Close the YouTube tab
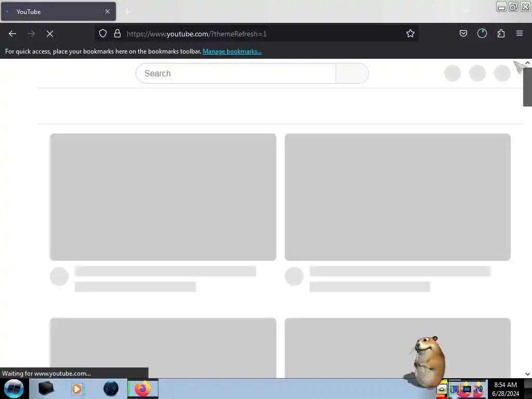 coord(107,11)
